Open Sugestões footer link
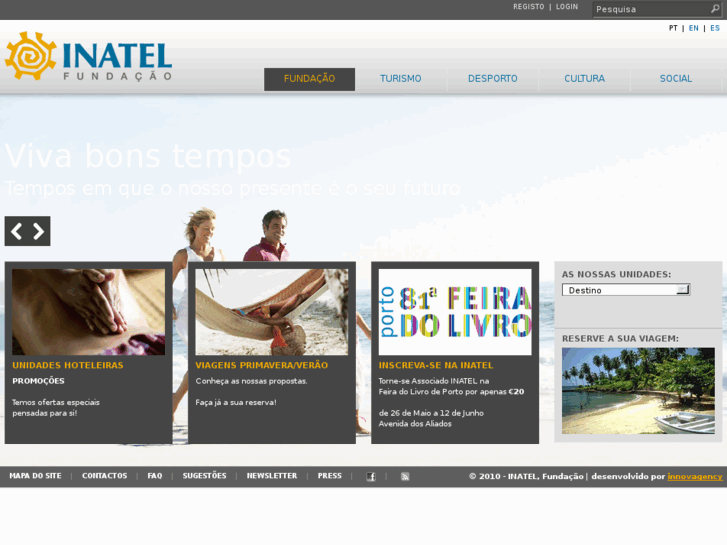 (x=204, y=476)
